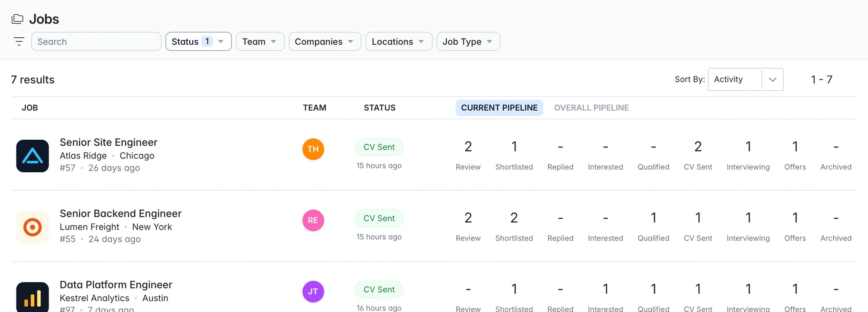Switch to the Overall Pipeline tab

click(x=591, y=108)
